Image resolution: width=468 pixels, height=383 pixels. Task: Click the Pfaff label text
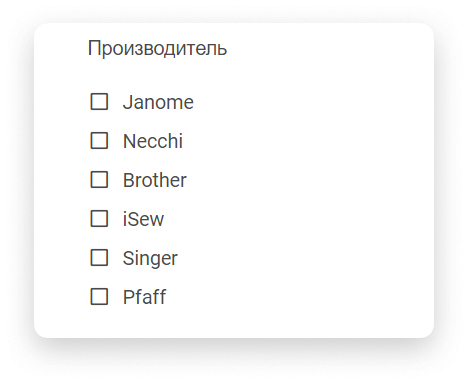click(x=144, y=297)
